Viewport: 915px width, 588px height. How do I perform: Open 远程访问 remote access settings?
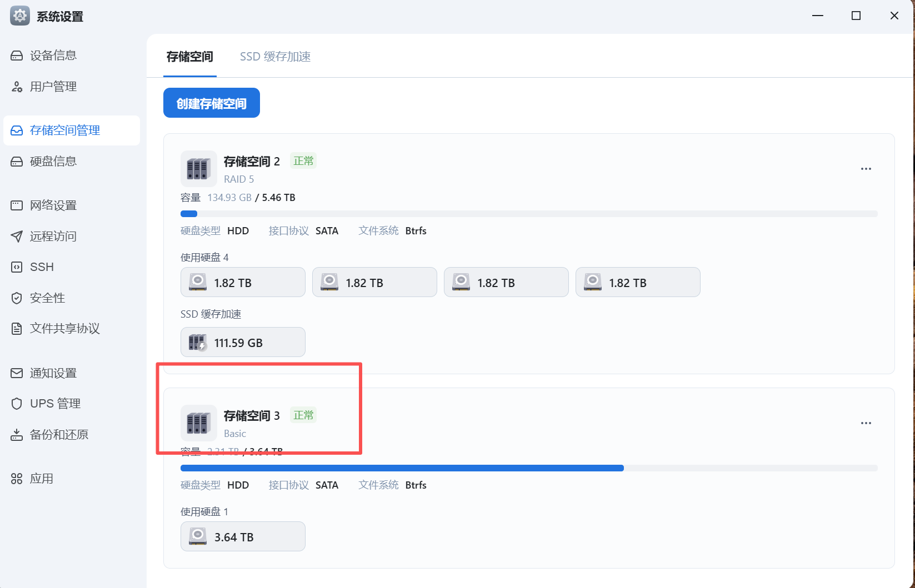(x=53, y=237)
